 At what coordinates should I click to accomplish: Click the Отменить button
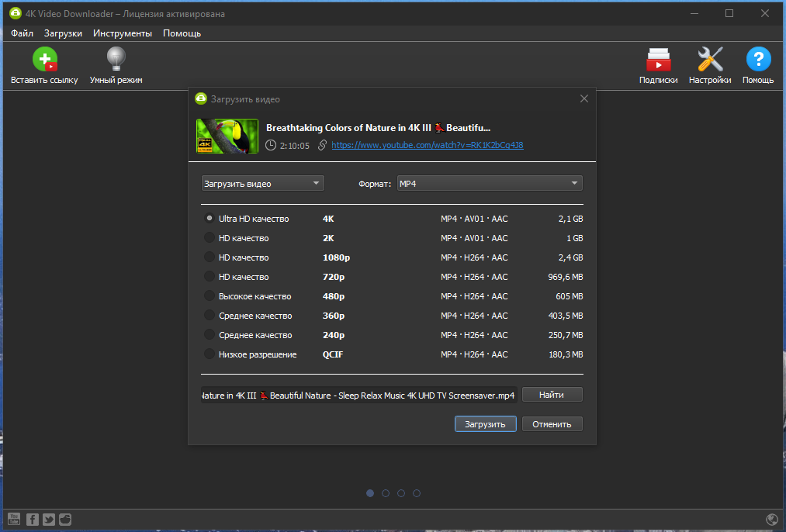(552, 423)
